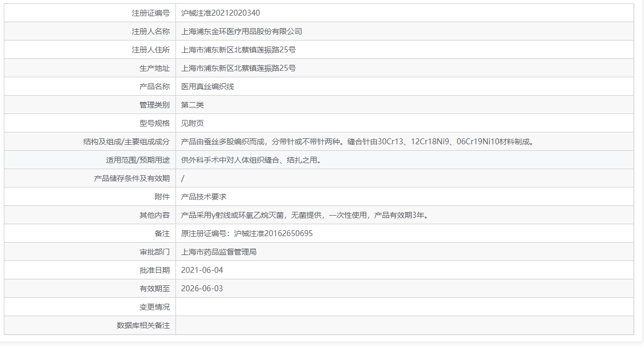Screen dimensions: 644x348
Task: Select the value 产品技术要求
Action: pyautogui.click(x=204, y=197)
